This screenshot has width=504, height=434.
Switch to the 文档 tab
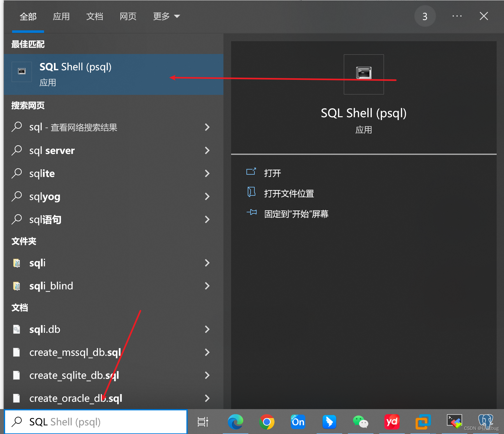coord(94,17)
